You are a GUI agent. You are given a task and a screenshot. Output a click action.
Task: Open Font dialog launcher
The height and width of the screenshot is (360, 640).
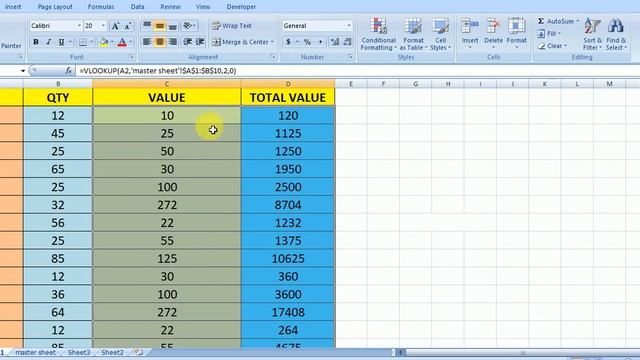(x=131, y=57)
